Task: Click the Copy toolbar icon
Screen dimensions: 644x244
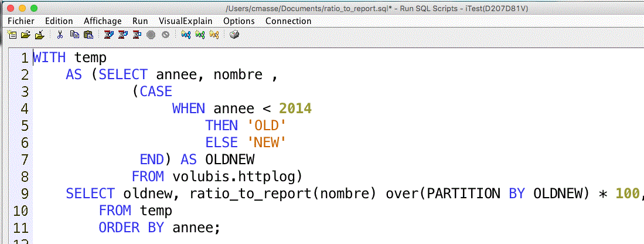Action: [x=74, y=35]
